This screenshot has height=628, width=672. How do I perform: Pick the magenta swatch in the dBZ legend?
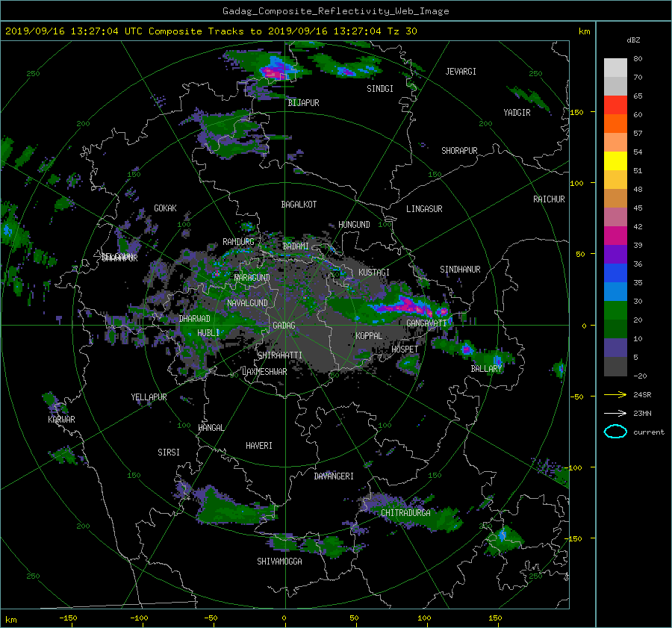(x=615, y=235)
